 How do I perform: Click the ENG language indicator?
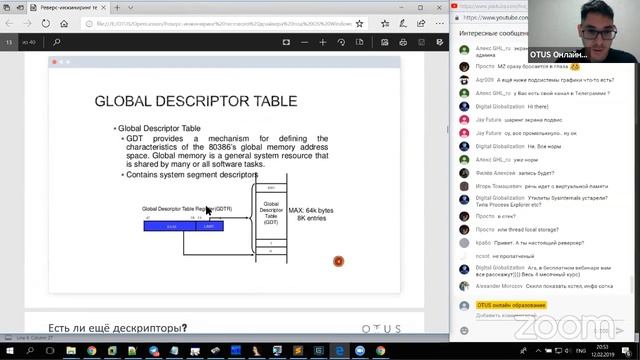point(580,351)
